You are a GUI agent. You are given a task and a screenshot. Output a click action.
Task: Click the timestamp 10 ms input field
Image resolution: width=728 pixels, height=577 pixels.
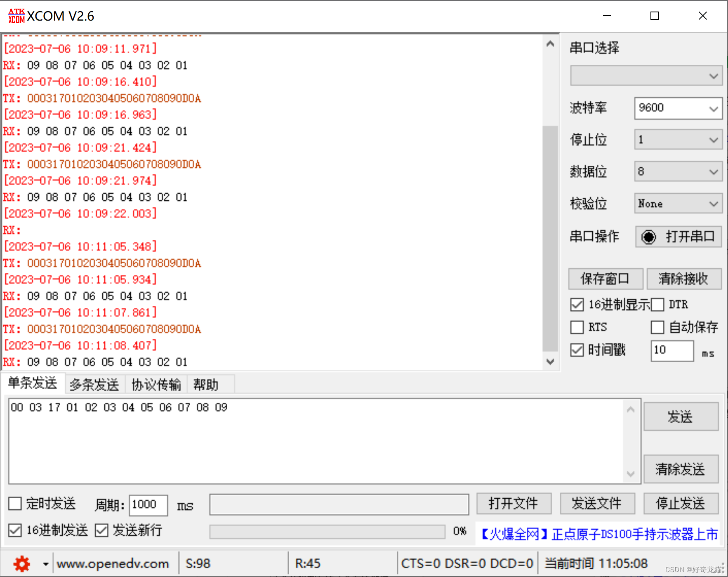point(672,351)
